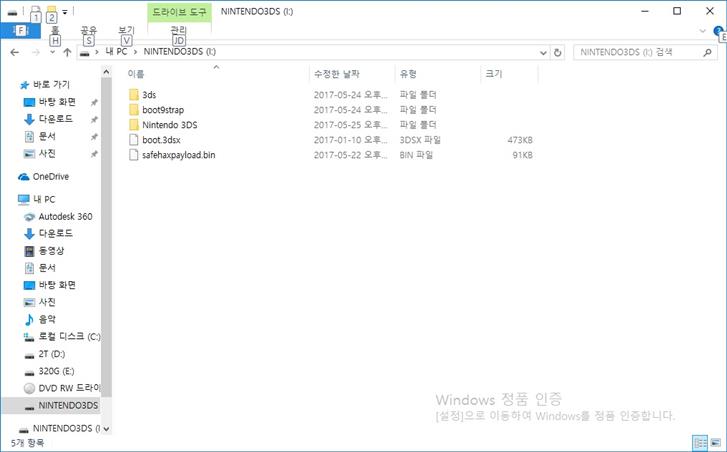Open the 파일 menu tab

(x=20, y=31)
